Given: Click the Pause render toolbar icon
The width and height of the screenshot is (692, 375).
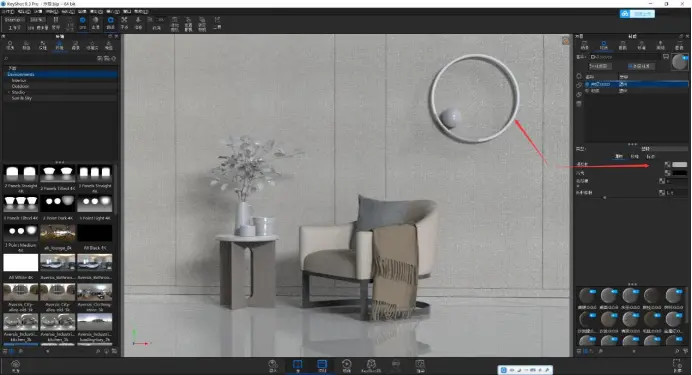Looking at the screenshot, I should (56, 22).
